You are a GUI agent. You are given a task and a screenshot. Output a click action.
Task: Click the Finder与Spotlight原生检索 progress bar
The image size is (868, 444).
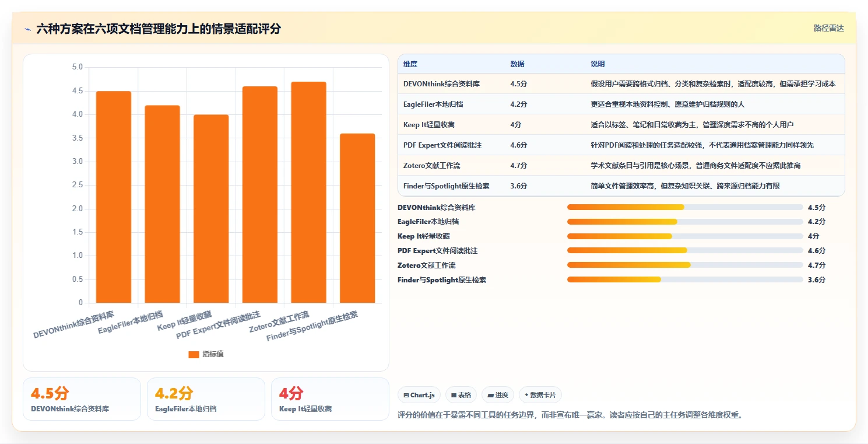pyautogui.click(x=685, y=279)
